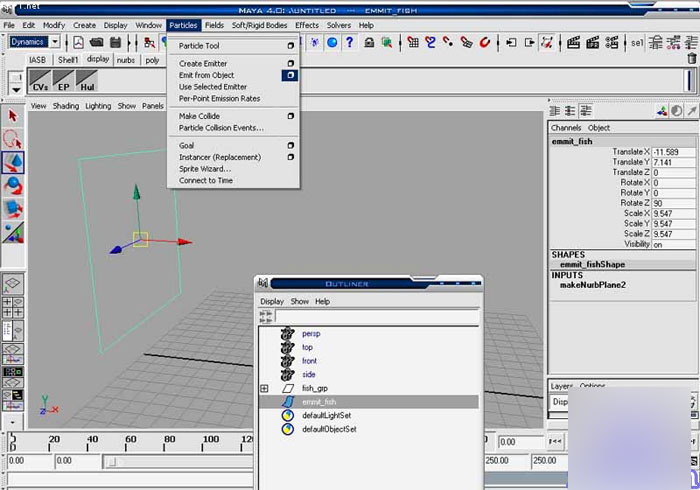Open the viewport Shading menu
Screen dimensions: 700x490
(66, 106)
